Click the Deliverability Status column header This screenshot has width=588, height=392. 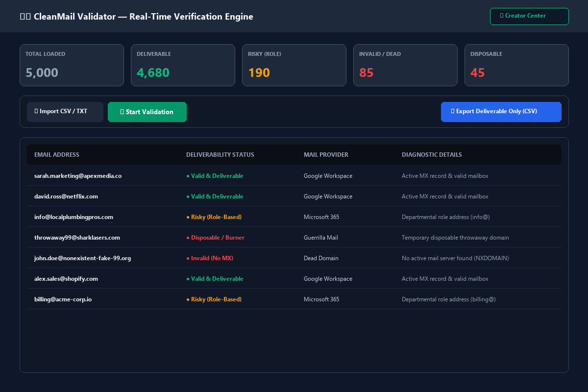(220, 155)
